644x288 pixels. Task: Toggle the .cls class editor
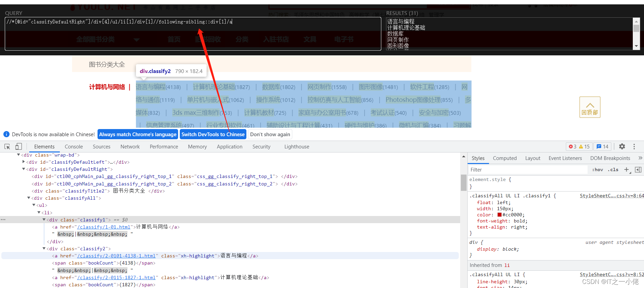614,169
